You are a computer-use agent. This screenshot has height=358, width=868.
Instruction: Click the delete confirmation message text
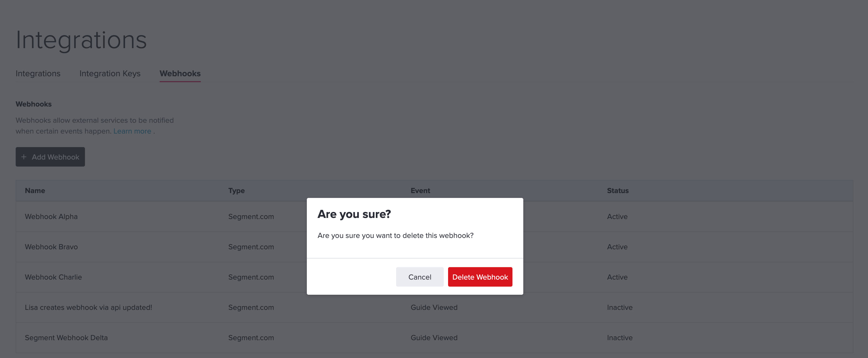click(x=395, y=236)
